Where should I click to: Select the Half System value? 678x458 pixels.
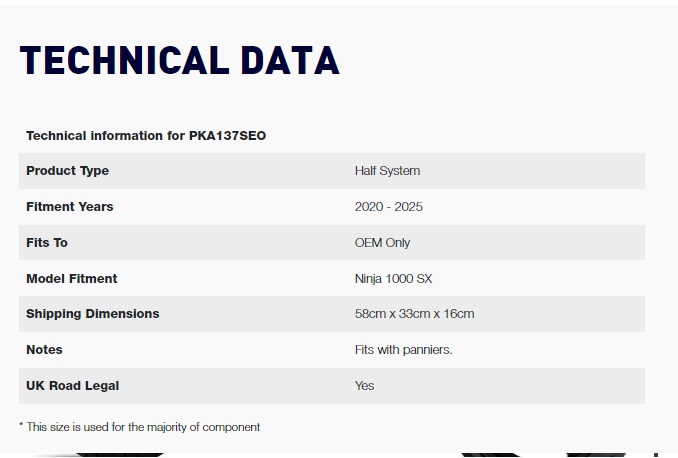pyautogui.click(x=387, y=171)
